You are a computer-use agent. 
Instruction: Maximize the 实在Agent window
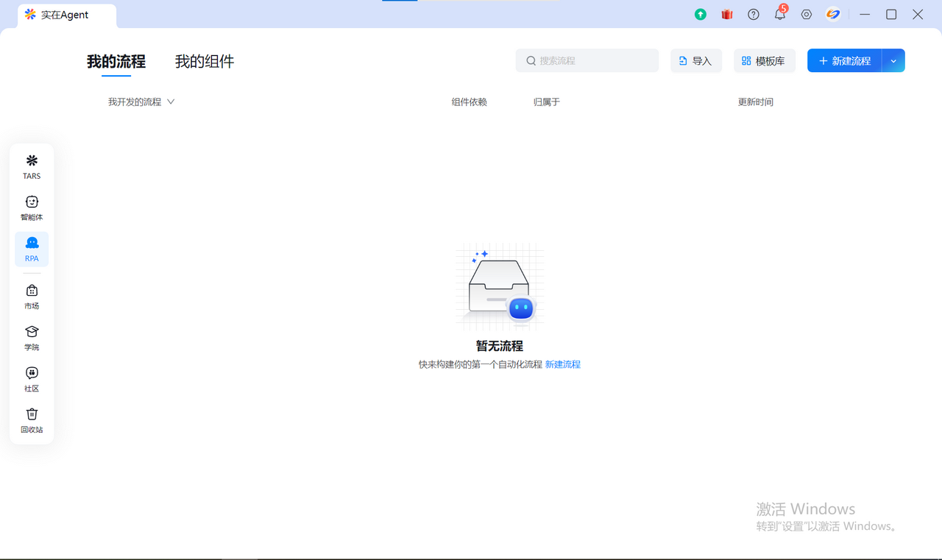(891, 14)
